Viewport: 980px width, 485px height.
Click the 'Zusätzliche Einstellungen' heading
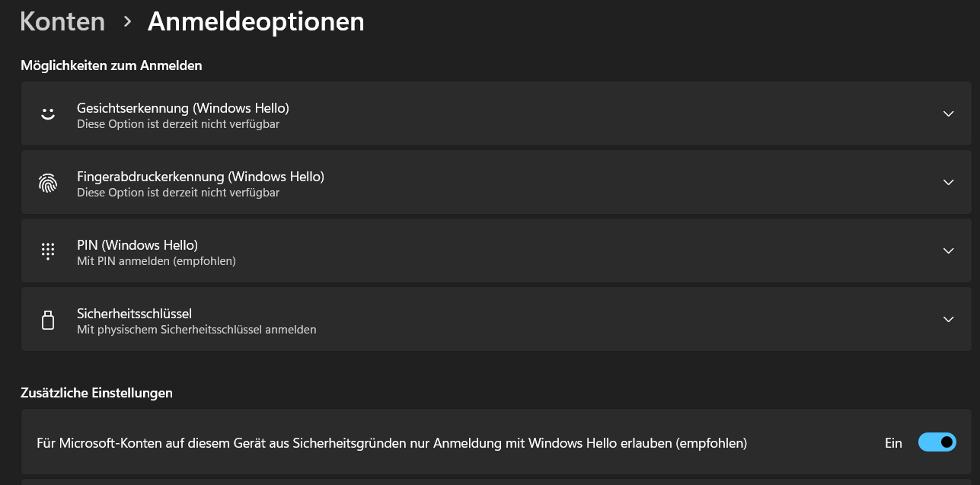click(x=97, y=393)
